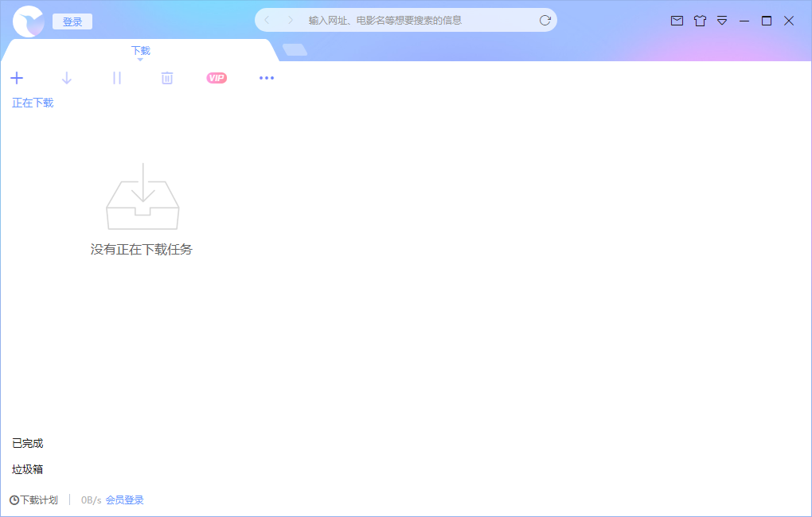Expand the 已完成 completed section
Screen dimensions: 812x517
[x=28, y=443]
